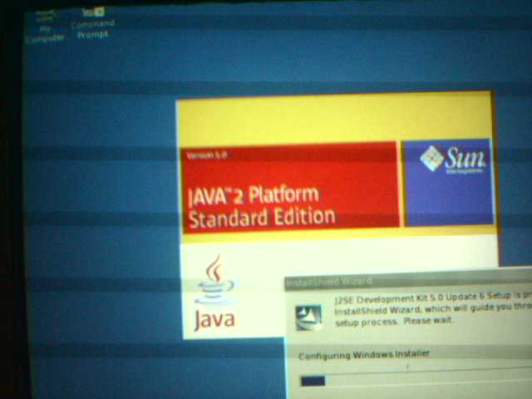
Task: Open the My Computer desktop icon
Action: (x=46, y=27)
